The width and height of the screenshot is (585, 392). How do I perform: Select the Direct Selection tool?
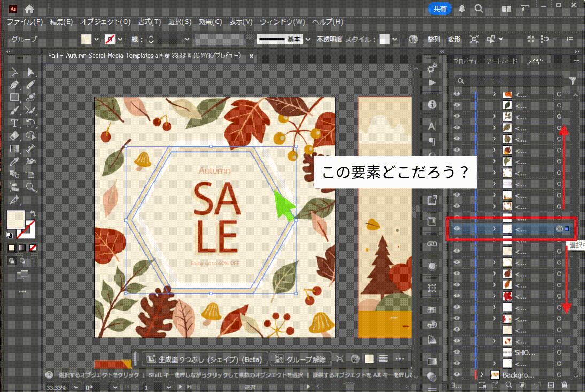pos(30,72)
